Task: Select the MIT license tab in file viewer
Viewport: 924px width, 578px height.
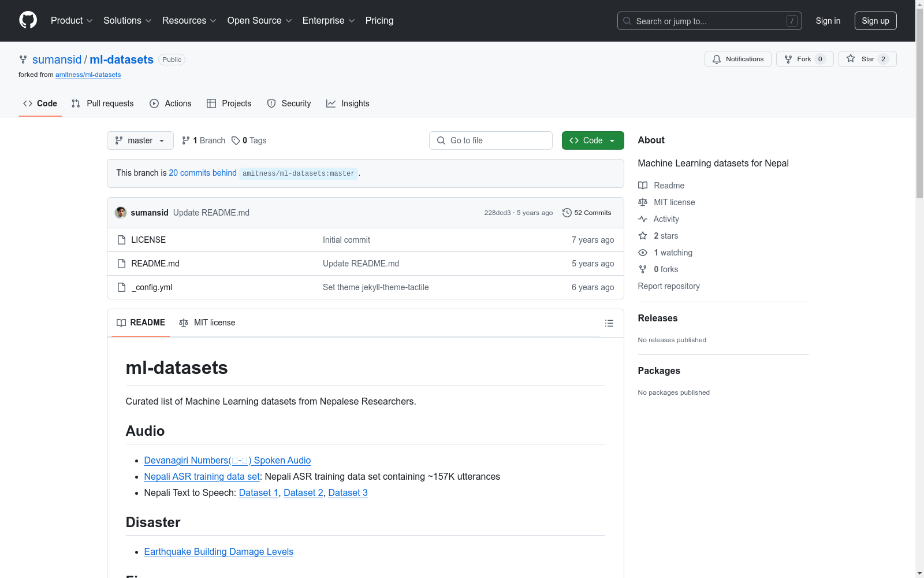Action: pyautogui.click(x=207, y=323)
